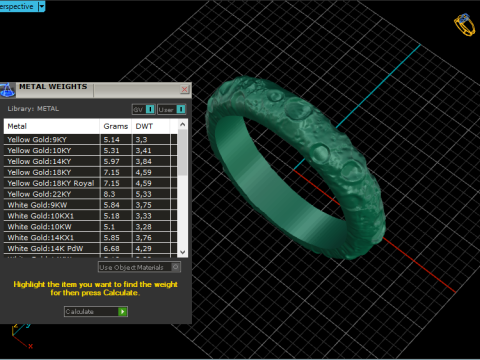
Task: Select the White Gold:10KW row
Action: point(90,227)
